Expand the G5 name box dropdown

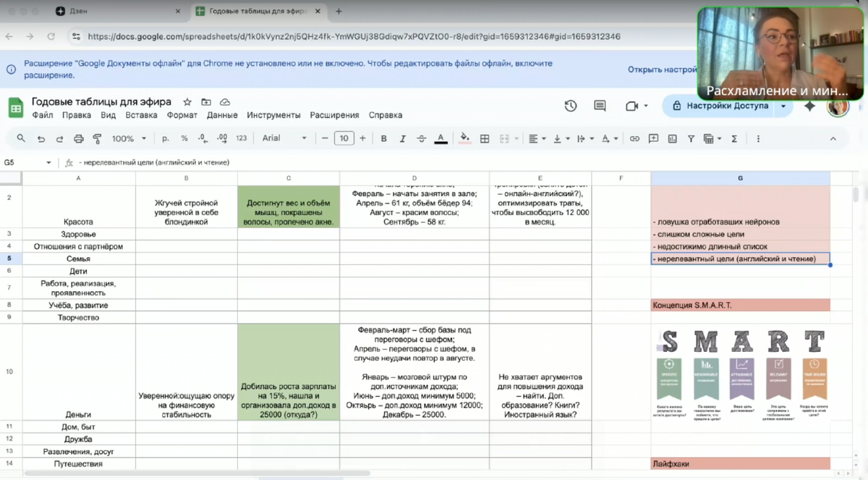[48, 163]
